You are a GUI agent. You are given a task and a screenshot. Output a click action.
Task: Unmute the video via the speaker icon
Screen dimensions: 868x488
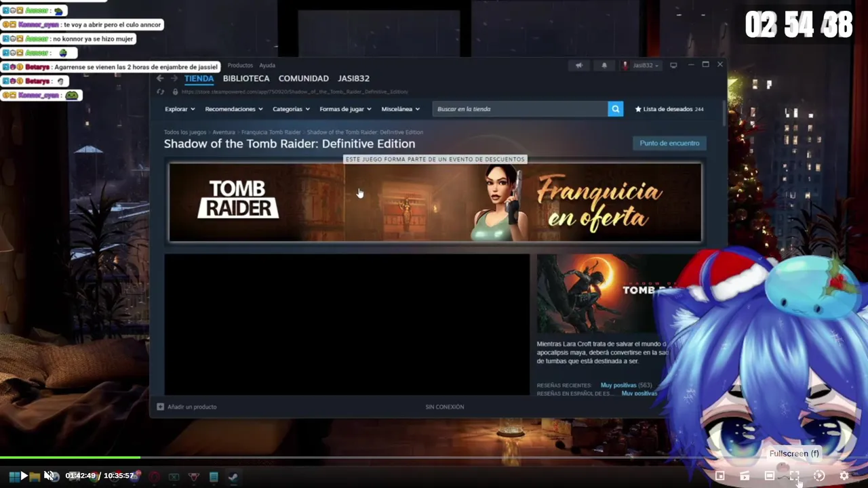50,476
